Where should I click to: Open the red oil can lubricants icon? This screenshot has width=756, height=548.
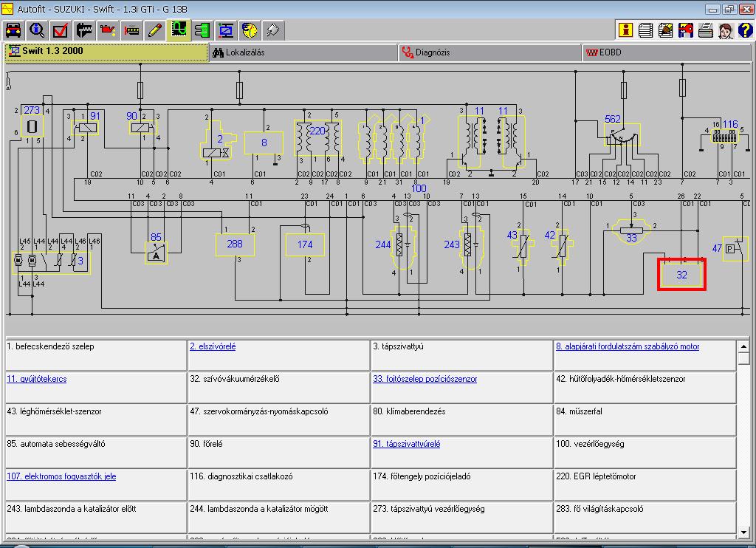coord(108,30)
